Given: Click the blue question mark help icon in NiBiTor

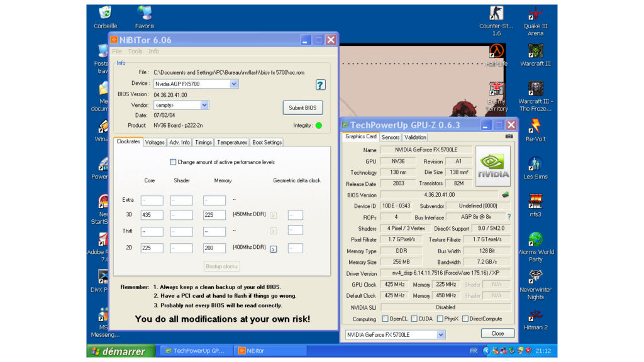Looking at the screenshot, I should click(x=321, y=84).
